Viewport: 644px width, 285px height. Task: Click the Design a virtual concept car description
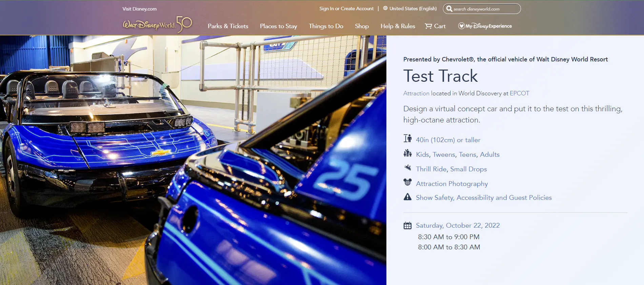click(x=513, y=114)
